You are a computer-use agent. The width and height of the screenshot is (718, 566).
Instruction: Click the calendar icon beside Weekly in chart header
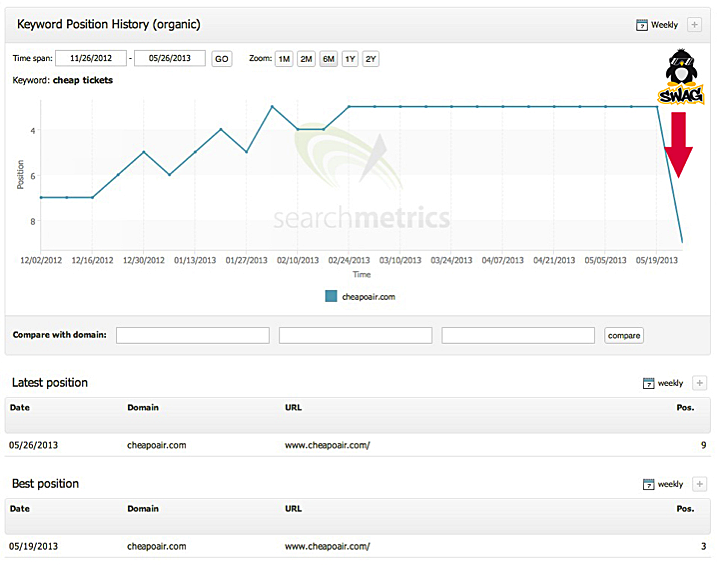(642, 25)
